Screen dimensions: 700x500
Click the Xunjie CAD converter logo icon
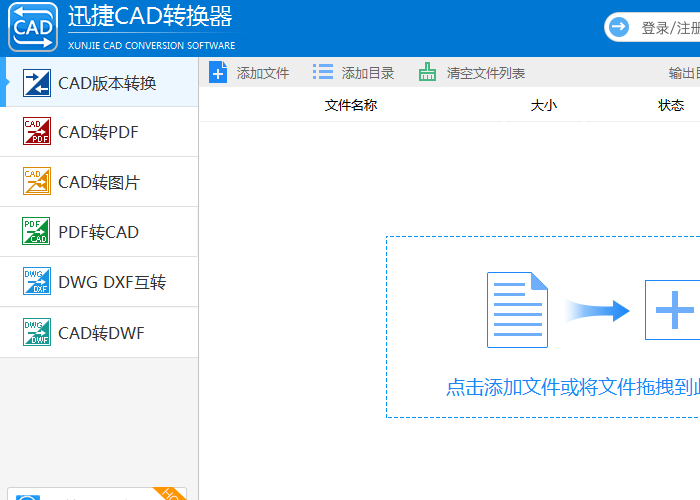33,27
